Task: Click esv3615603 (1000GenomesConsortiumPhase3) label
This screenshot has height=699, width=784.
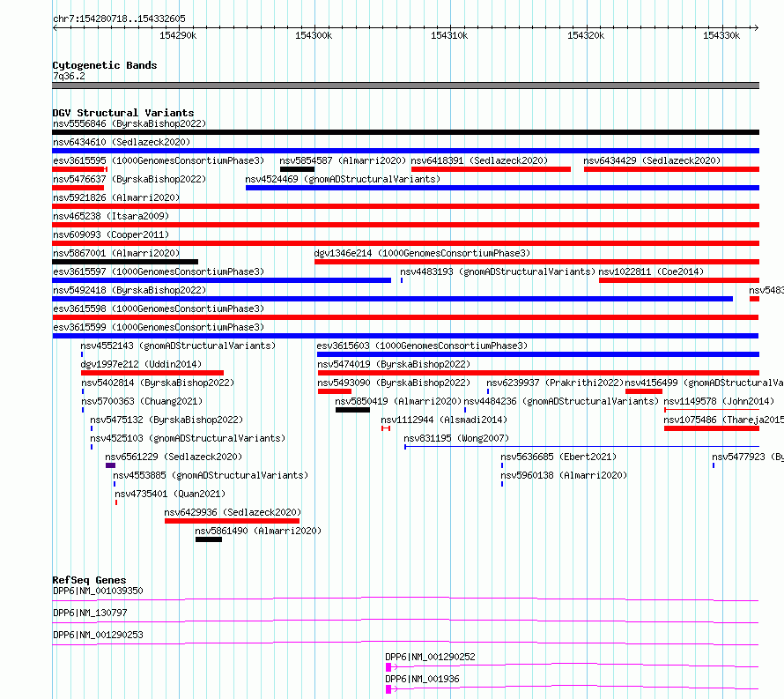Action: [422, 346]
